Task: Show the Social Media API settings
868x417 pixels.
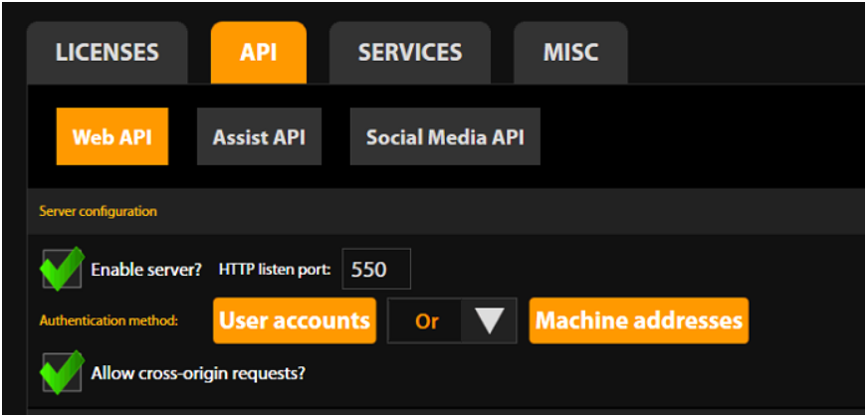Action: click(445, 136)
